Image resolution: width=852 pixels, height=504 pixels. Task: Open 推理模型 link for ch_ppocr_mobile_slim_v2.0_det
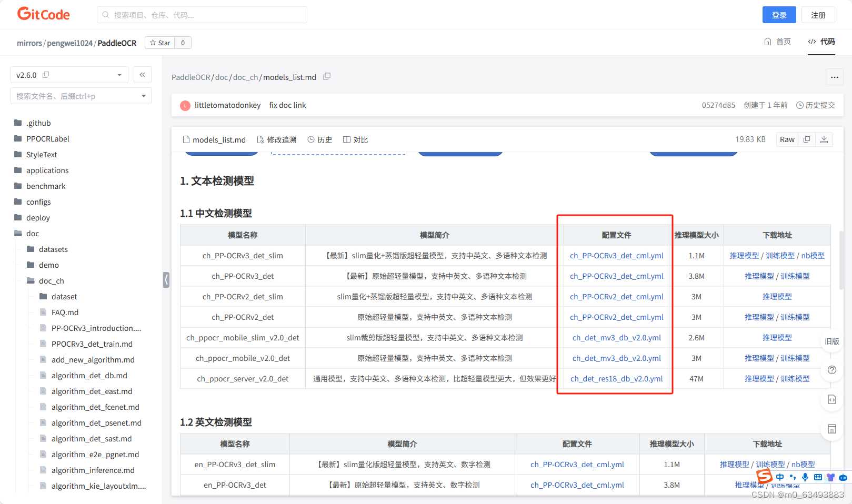click(x=777, y=338)
